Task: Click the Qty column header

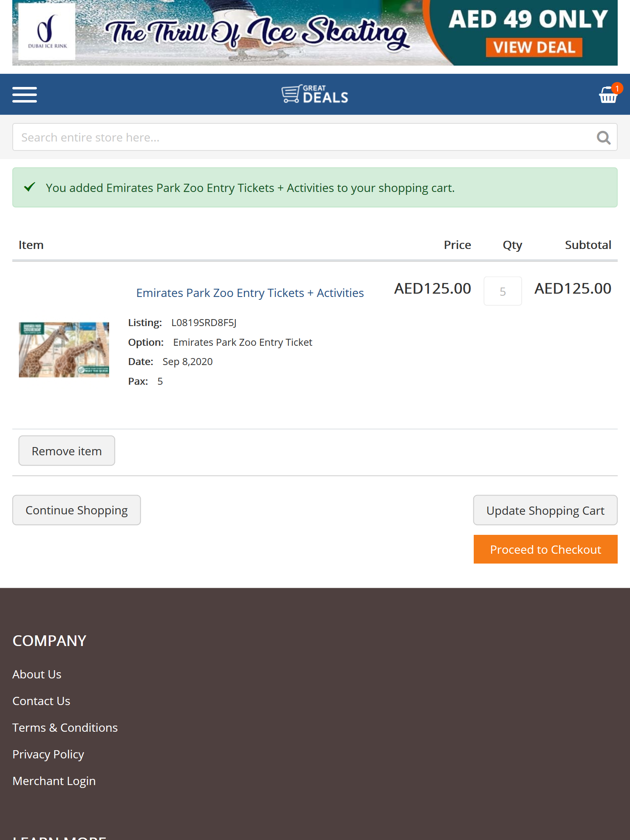Action: pyautogui.click(x=512, y=245)
